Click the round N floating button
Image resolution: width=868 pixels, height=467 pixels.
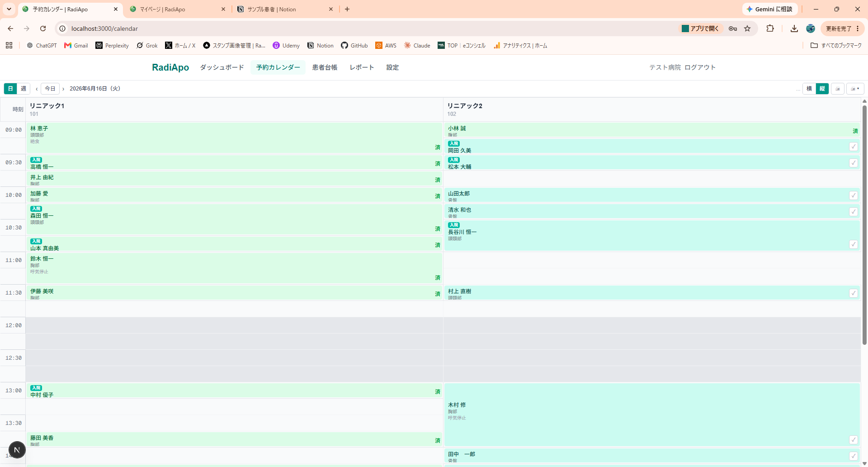(x=17, y=450)
